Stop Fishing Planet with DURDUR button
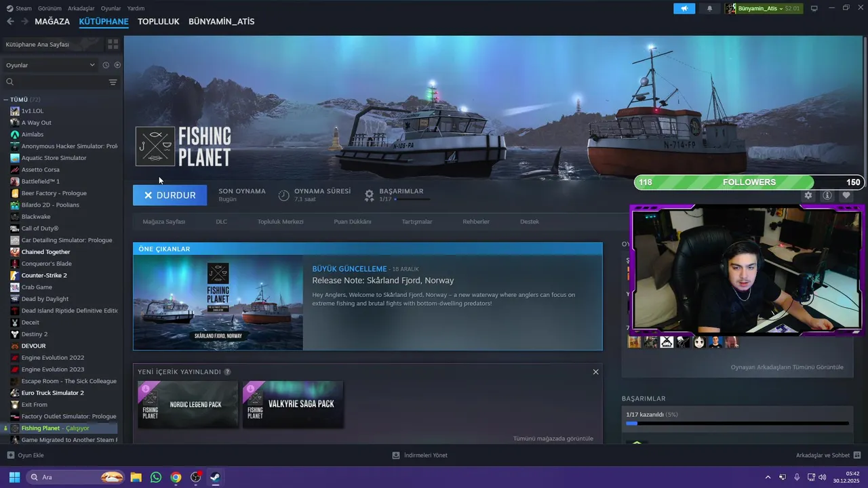868x488 pixels. tap(170, 195)
